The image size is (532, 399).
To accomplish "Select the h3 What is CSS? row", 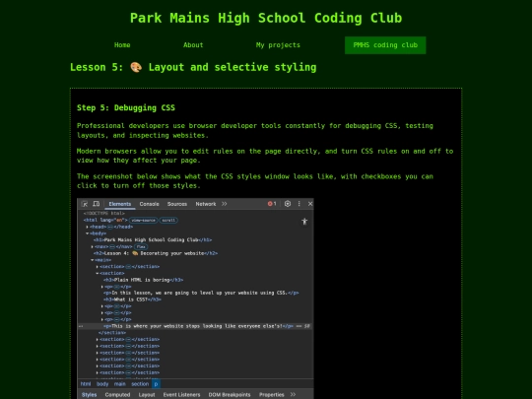I will (195, 299).
